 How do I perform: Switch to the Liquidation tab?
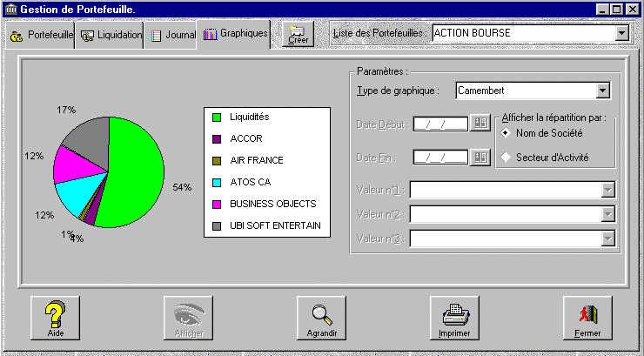coord(111,36)
